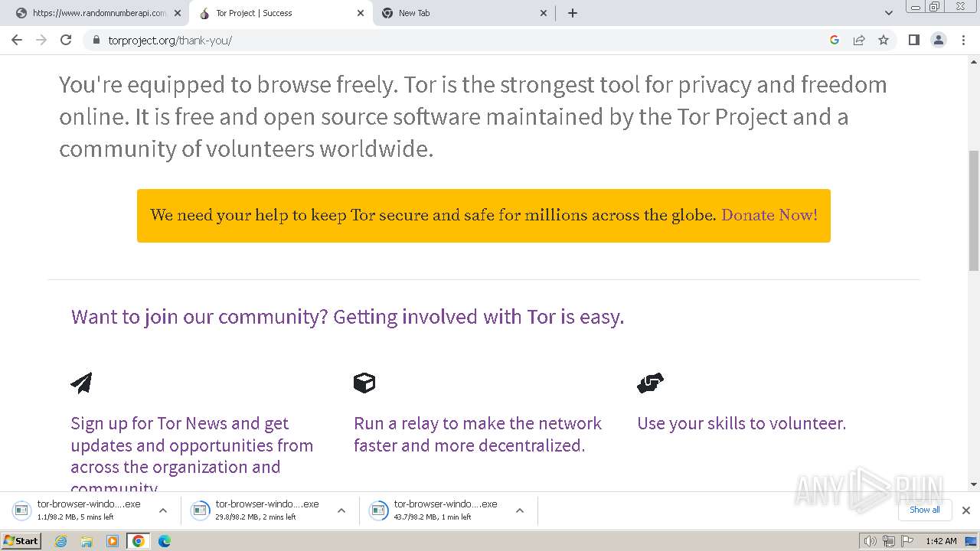Click the volume speaker tray icon

click(x=871, y=541)
